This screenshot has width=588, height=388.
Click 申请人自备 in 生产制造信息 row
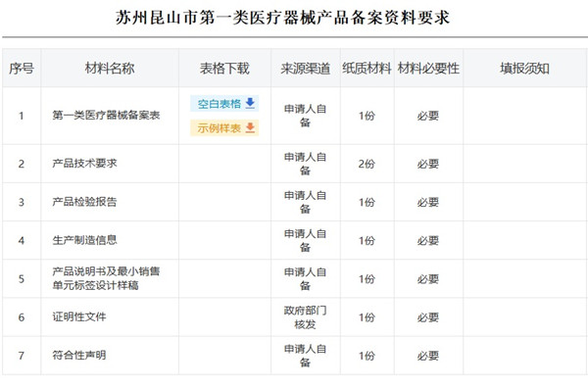[x=305, y=240]
